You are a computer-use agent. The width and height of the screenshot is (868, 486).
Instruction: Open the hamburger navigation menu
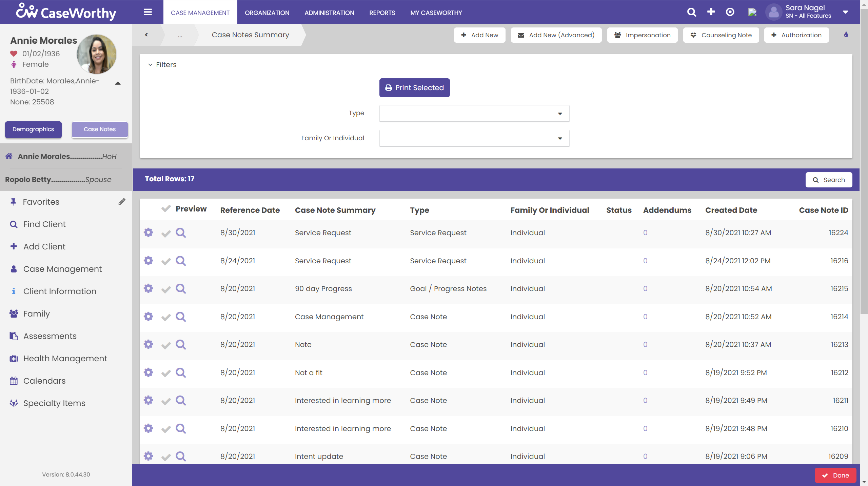147,12
